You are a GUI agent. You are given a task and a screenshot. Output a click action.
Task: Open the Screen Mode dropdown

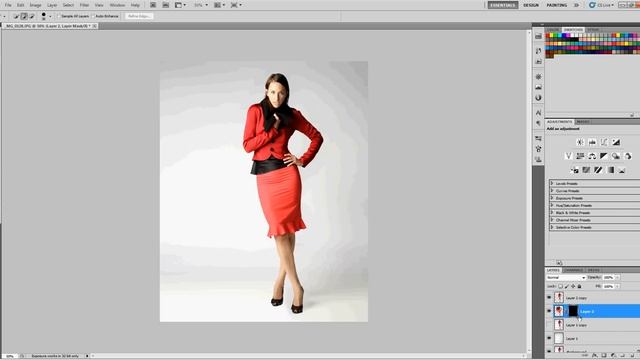[x=236, y=5]
